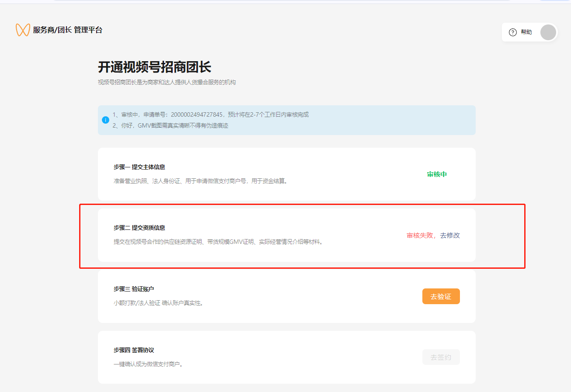Viewport: 571px width, 392px height.
Task: Click the orange 去验证 button
Action: click(441, 296)
